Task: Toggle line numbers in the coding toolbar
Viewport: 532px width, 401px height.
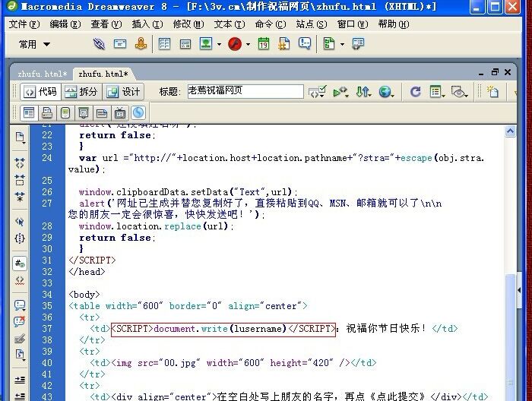Action: 20,264
